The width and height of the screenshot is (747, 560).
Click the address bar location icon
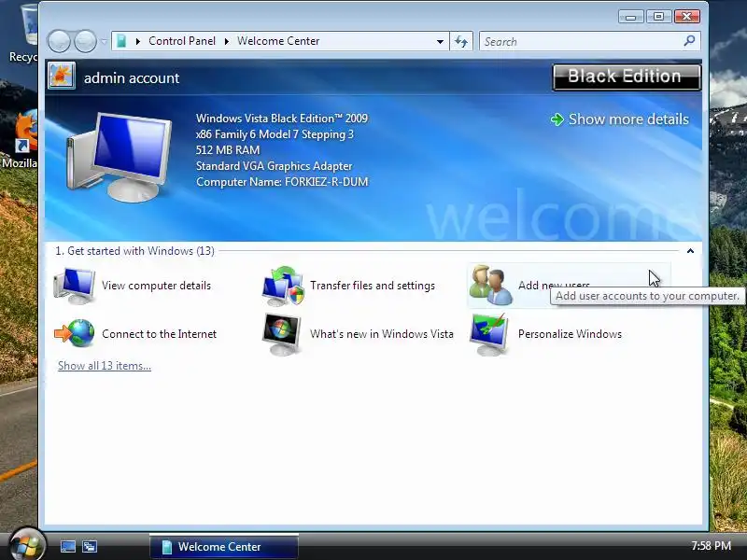pyautogui.click(x=121, y=41)
